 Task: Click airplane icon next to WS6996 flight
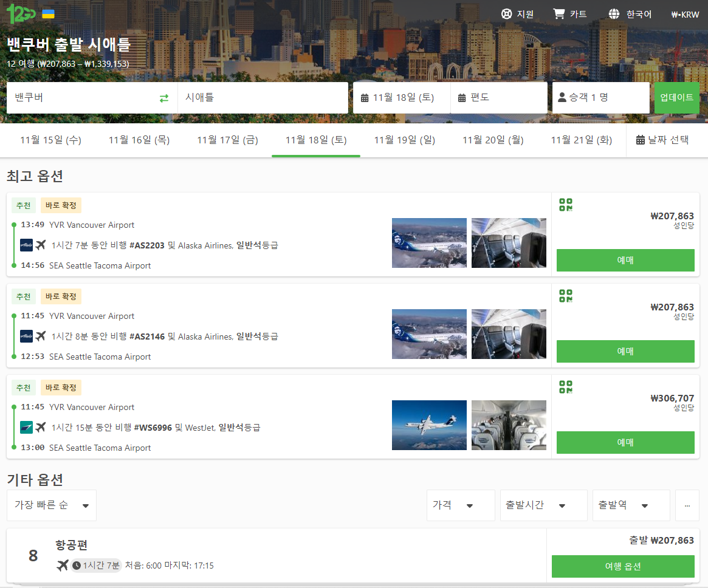point(41,428)
